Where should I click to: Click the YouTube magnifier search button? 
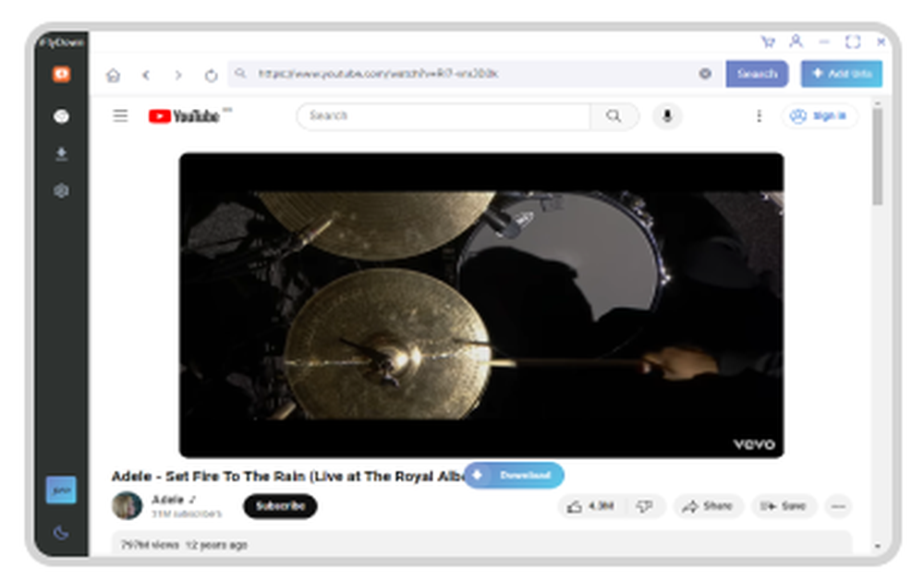(x=614, y=115)
